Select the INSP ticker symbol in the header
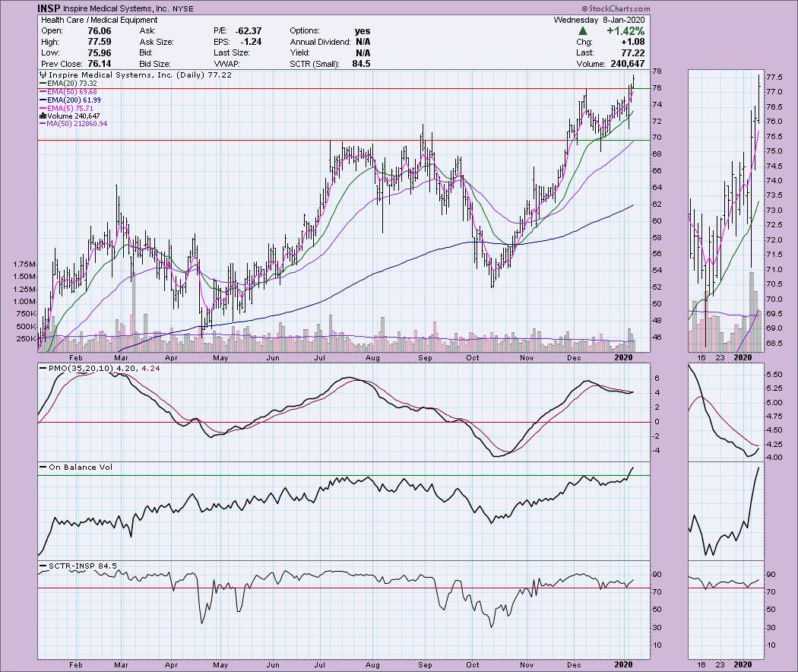This screenshot has width=798, height=672. point(49,8)
